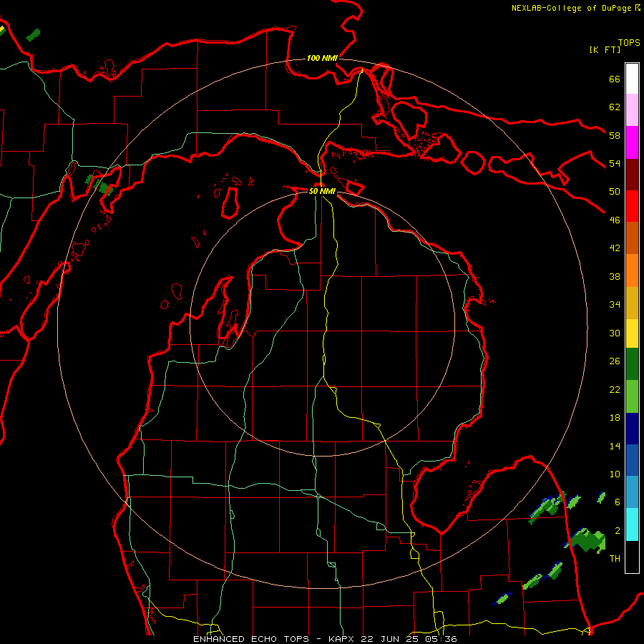Click the maroon legend color segment

tap(632, 175)
